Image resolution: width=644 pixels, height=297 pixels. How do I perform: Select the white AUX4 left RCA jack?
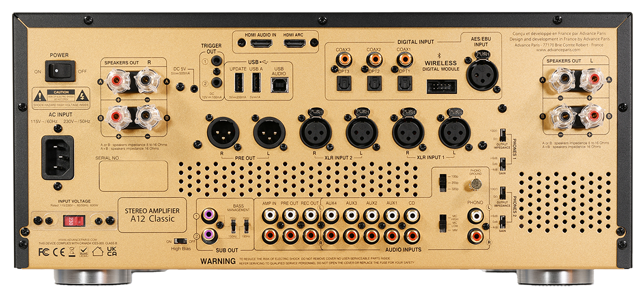(x=331, y=217)
